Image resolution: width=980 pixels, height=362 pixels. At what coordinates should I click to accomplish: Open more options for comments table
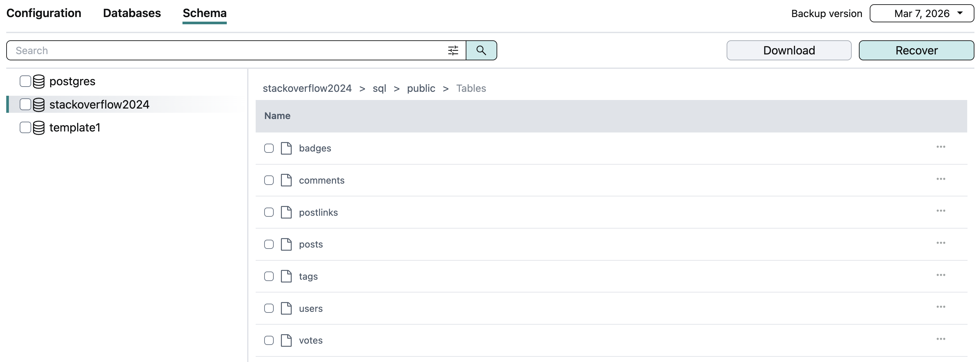(940, 179)
